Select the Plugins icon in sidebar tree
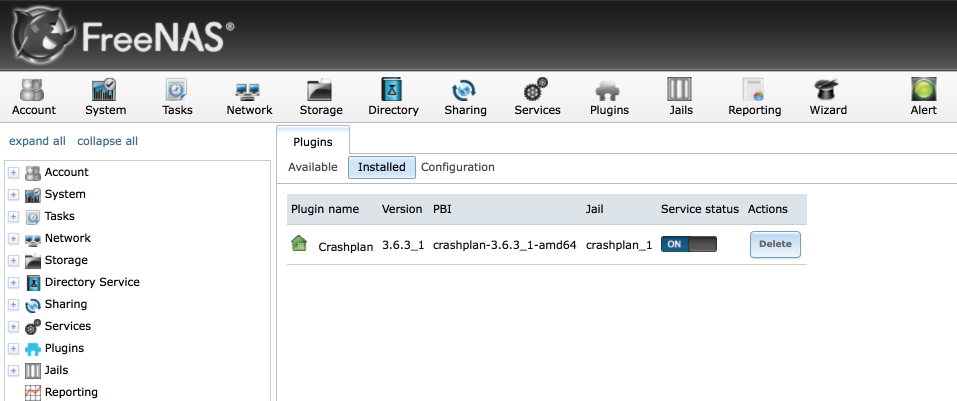This screenshot has height=401, width=957. (x=33, y=349)
